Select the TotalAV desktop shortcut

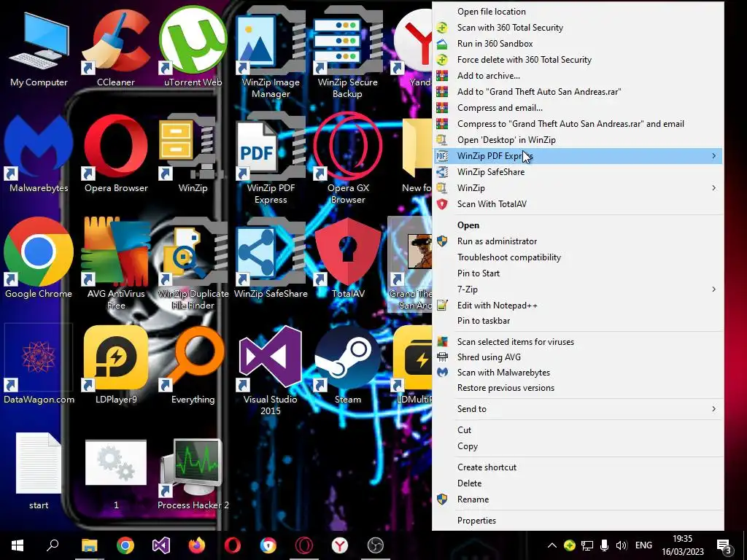(347, 259)
